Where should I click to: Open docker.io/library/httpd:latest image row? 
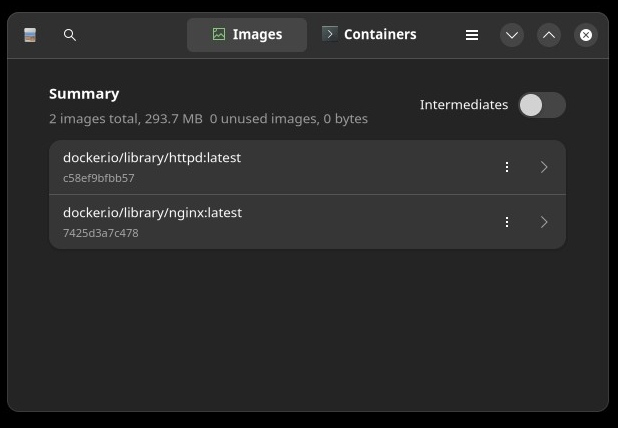pos(307,167)
